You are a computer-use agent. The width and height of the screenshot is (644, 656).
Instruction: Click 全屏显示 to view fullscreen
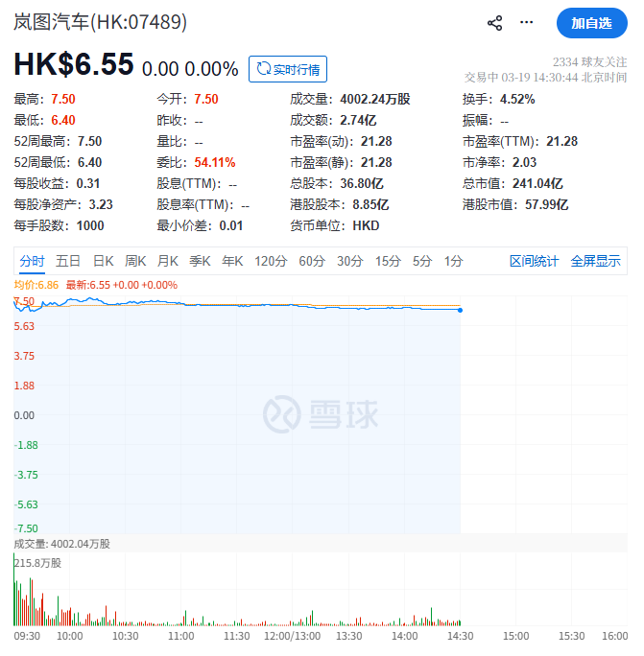point(595,261)
